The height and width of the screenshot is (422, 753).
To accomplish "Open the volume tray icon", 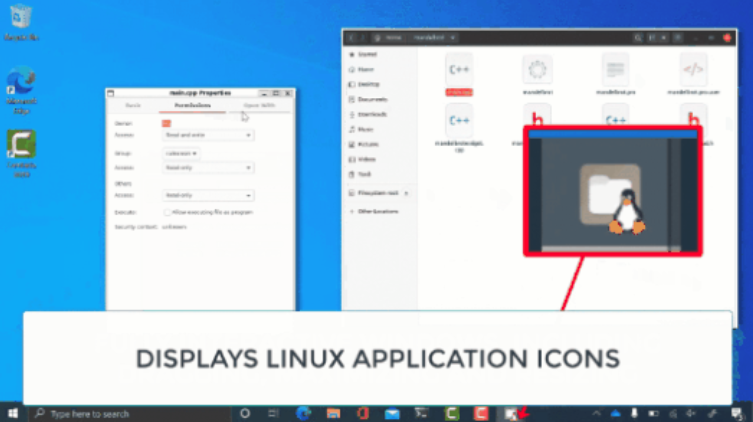I will tap(691, 413).
